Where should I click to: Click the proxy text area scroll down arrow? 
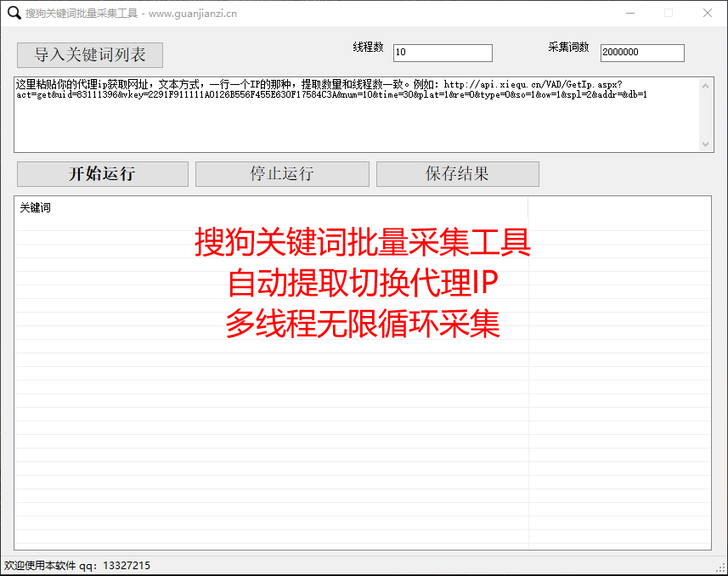[x=706, y=144]
